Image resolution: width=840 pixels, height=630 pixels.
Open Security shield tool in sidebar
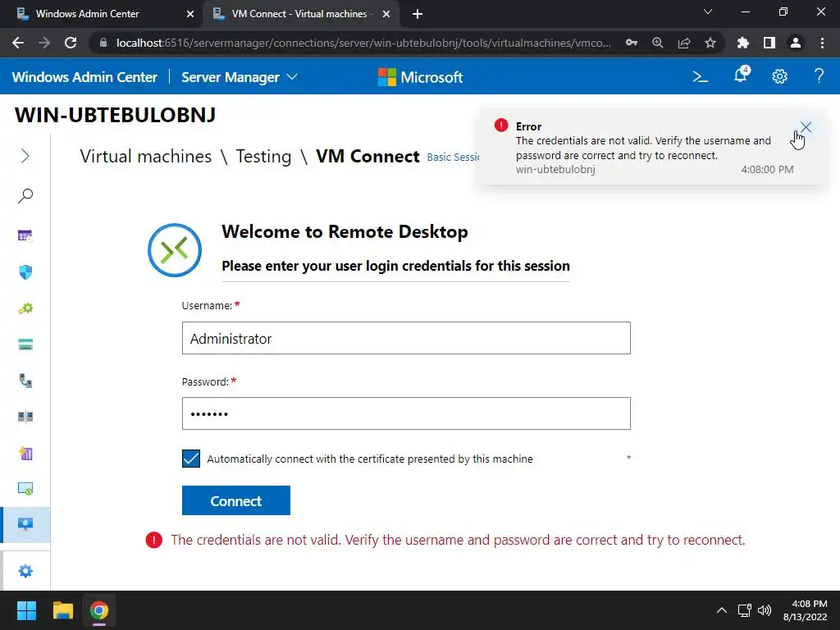[x=25, y=272]
